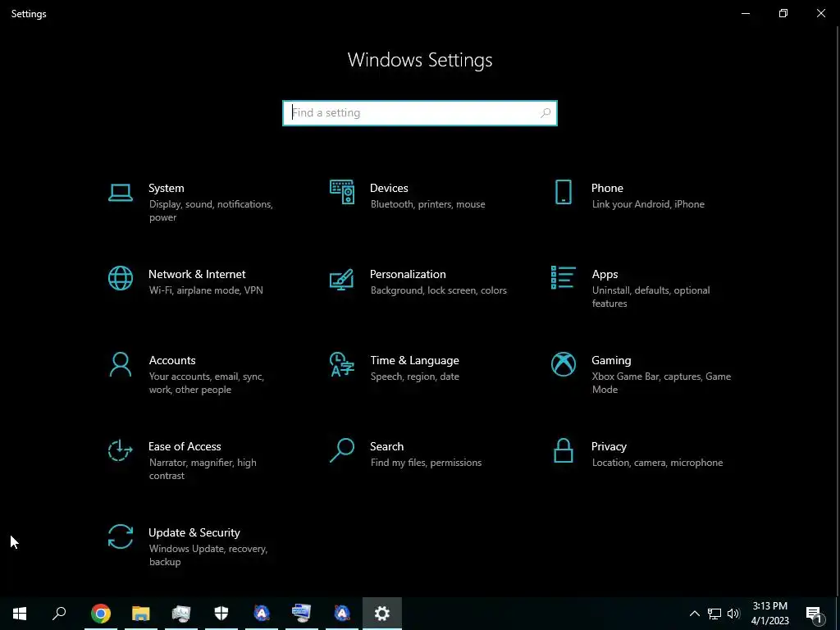Open Personalization paintbrush icon
The height and width of the screenshot is (630, 840).
click(x=342, y=279)
